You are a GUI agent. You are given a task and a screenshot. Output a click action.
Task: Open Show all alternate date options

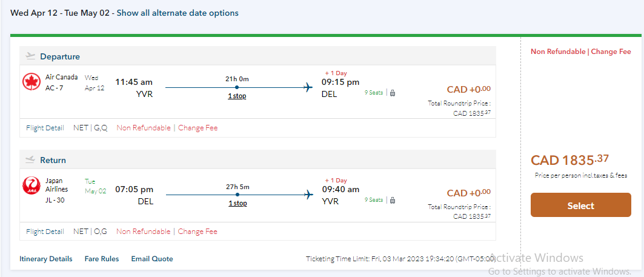click(x=178, y=13)
